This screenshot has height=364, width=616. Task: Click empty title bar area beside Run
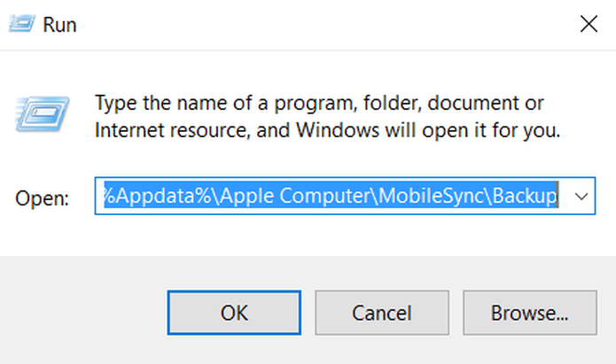tap(310, 25)
